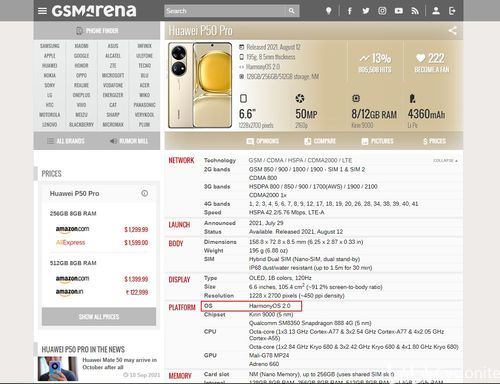Screen dimensions: 500x384
Task: Become a fan heart button
Action: pos(432,63)
